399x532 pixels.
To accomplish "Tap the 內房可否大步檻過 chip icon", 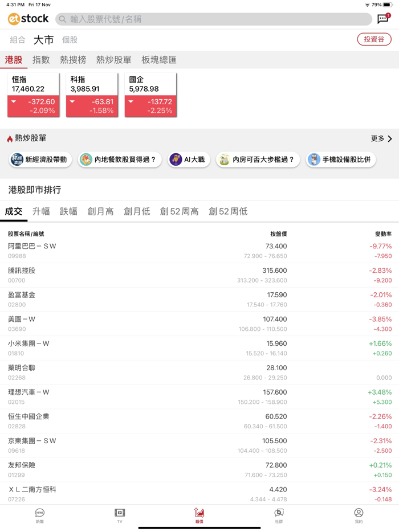I will [x=224, y=159].
